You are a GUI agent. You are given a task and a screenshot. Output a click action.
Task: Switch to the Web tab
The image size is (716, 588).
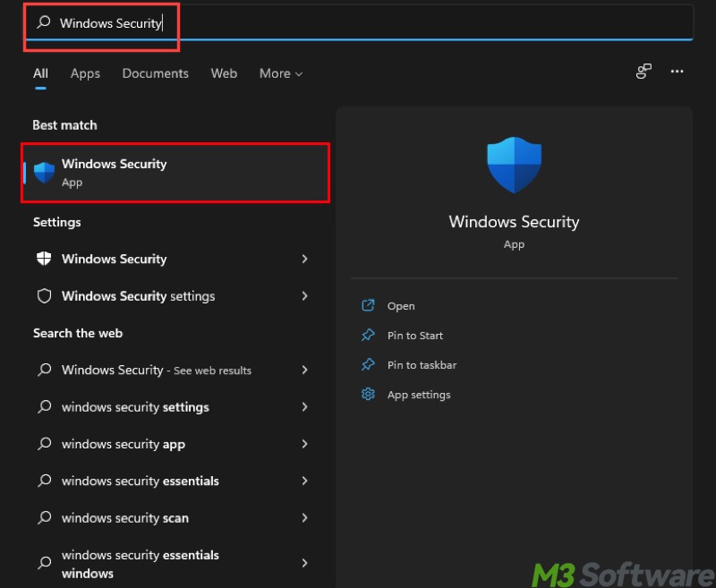coord(224,73)
